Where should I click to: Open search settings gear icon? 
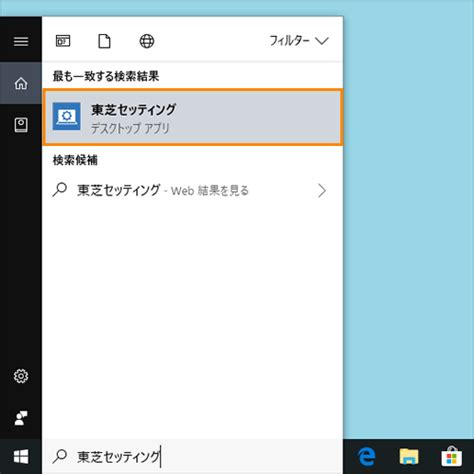pyautogui.click(x=21, y=376)
